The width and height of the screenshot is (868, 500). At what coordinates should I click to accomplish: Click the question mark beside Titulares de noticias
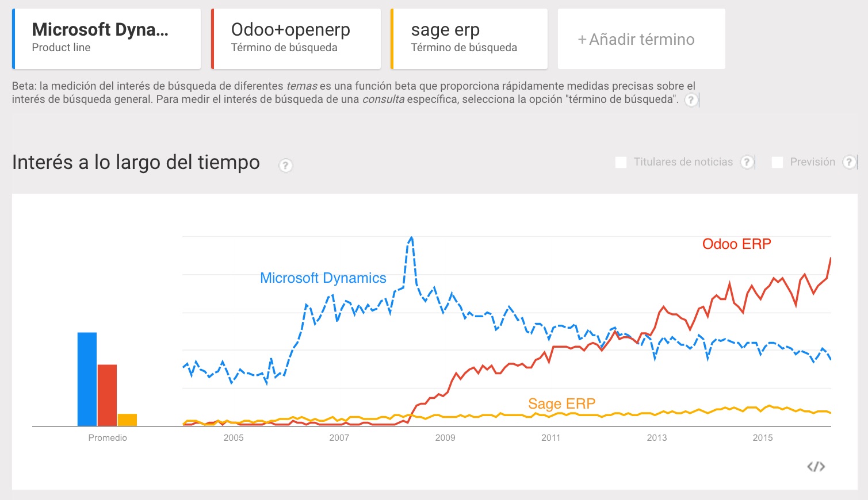coord(747,162)
